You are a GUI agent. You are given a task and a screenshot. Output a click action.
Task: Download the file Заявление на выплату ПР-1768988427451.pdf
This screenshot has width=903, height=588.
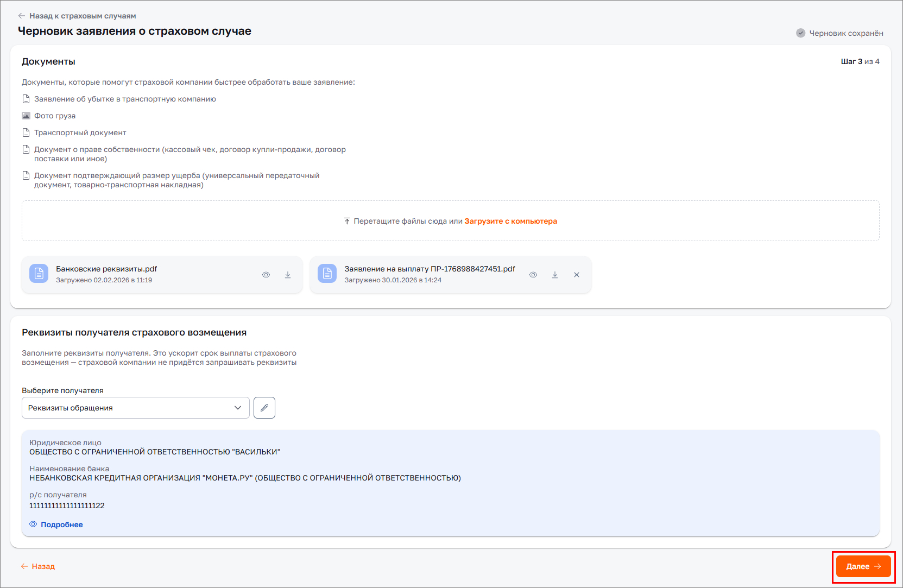555,275
